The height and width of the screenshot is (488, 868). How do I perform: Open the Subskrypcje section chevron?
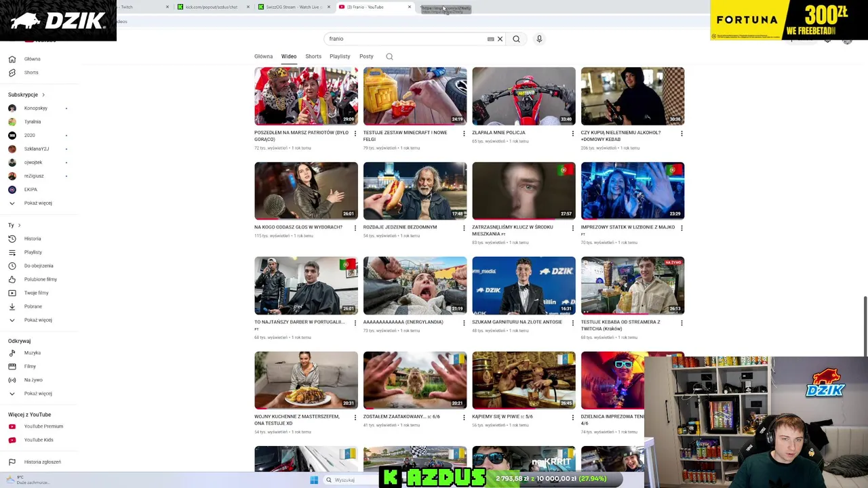coord(43,95)
